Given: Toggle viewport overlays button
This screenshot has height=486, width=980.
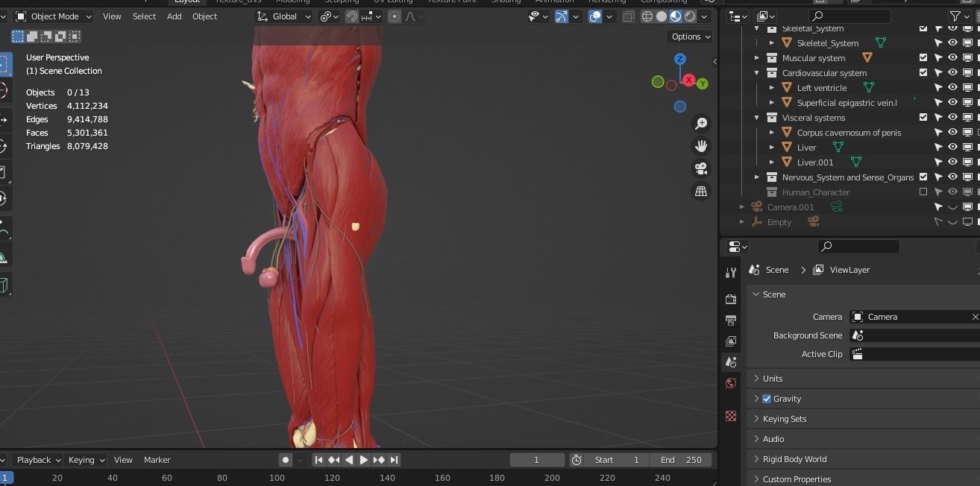Looking at the screenshot, I should point(595,16).
